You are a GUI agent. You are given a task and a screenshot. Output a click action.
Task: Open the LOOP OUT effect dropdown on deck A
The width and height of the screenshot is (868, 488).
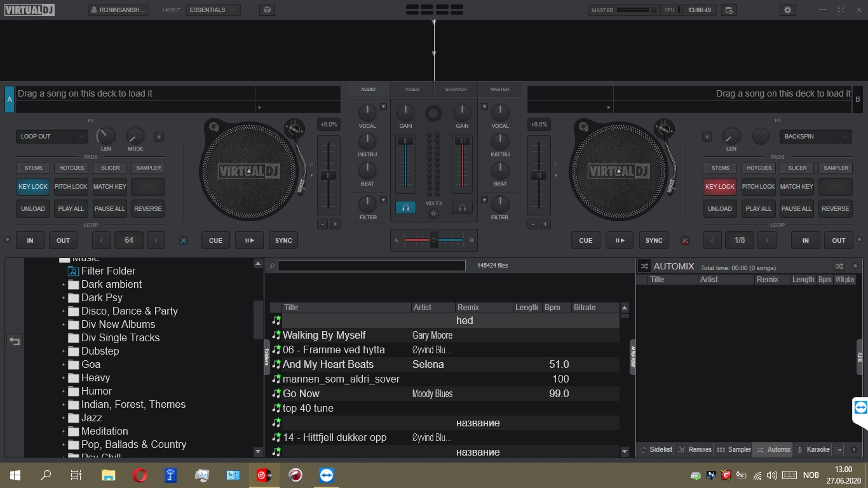click(52, 137)
